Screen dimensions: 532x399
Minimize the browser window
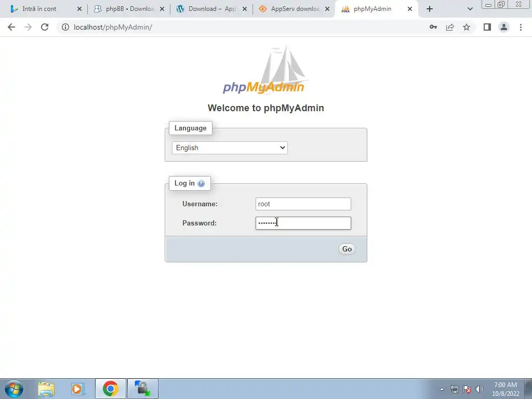pyautogui.click(x=488, y=4)
